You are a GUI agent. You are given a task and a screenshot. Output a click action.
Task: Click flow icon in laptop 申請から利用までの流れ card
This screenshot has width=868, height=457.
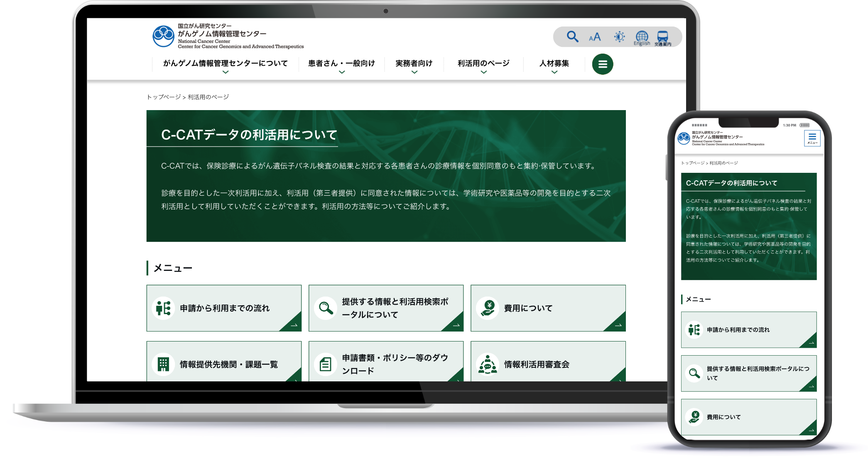point(163,308)
